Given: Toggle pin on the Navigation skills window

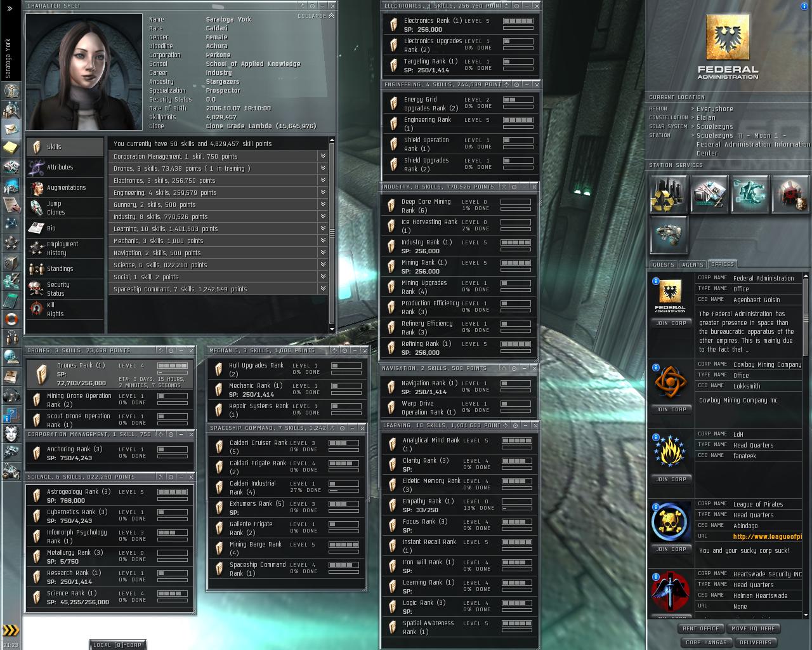Looking at the screenshot, I should (518, 368).
